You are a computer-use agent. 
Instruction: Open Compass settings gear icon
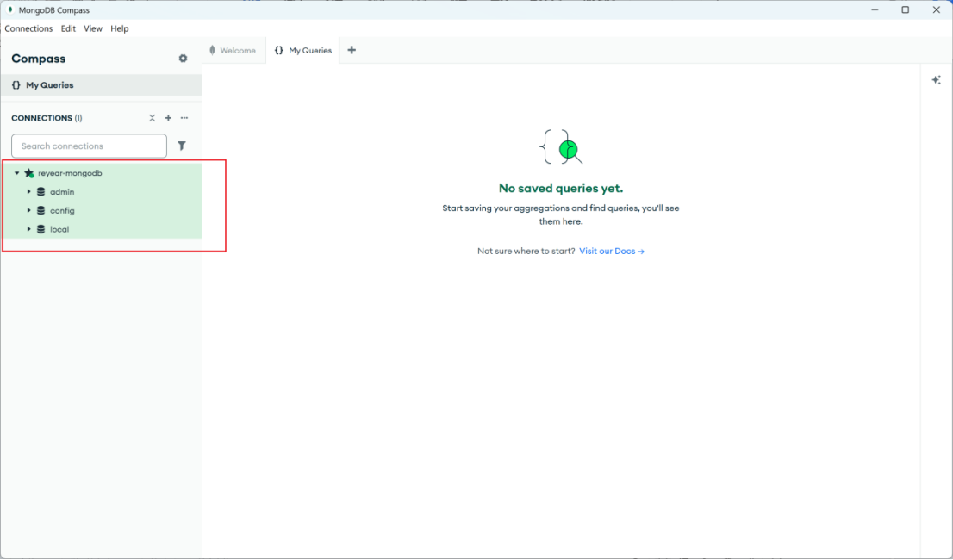click(x=183, y=59)
